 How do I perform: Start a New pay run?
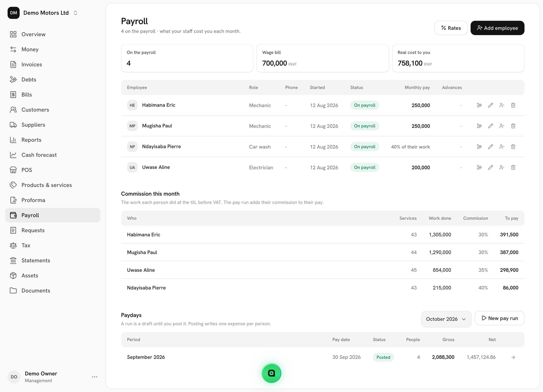click(499, 318)
